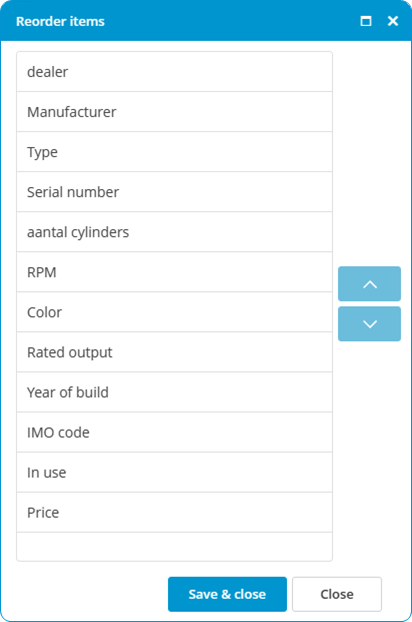Click the empty row below Price
This screenshot has height=622, width=412.
click(x=174, y=547)
